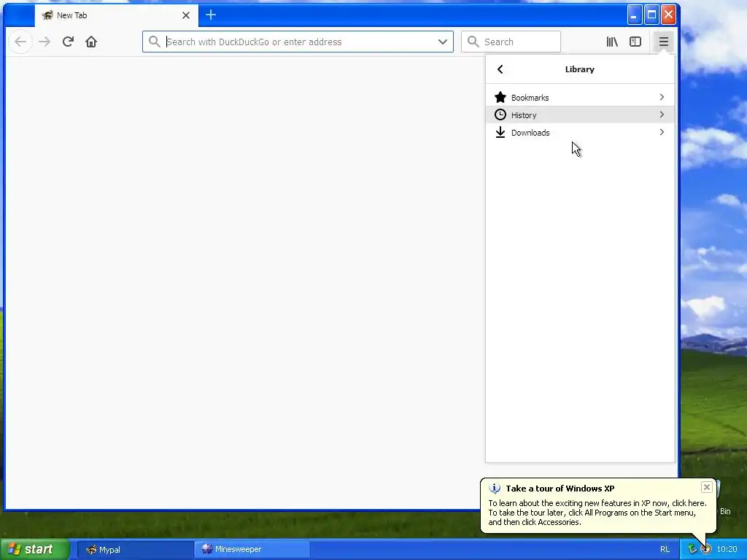
Task: Reload the current page
Action: point(68,42)
